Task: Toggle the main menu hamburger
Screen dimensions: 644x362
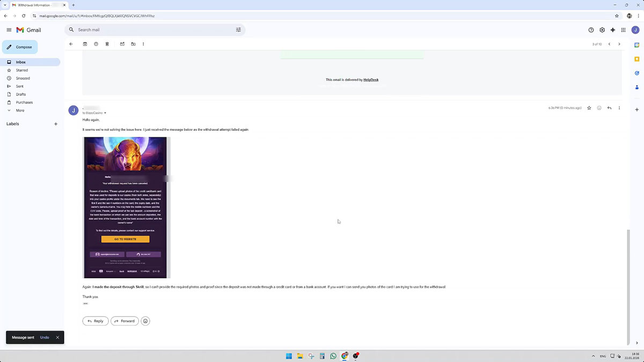Action: click(x=9, y=30)
